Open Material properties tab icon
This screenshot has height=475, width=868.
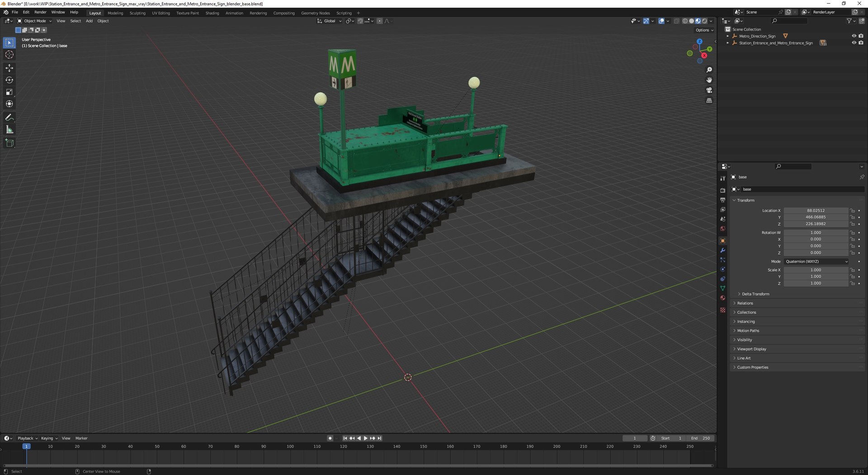722,298
